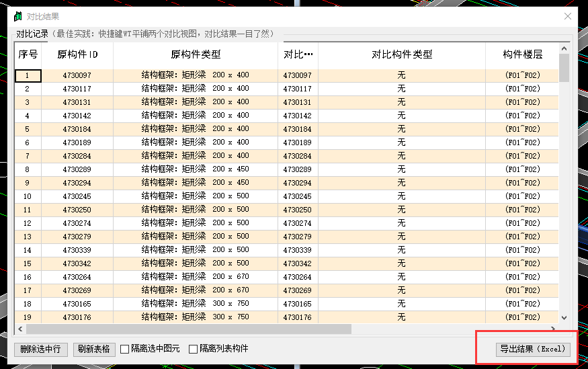The width and height of the screenshot is (588, 369).
Task: Click original ID 4730131 in row 3
Action: coord(77,102)
